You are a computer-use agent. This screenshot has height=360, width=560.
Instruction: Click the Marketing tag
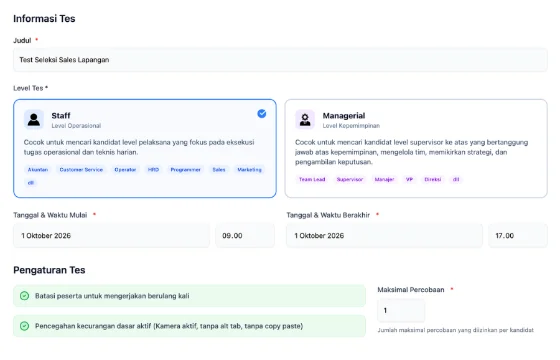[x=249, y=170]
